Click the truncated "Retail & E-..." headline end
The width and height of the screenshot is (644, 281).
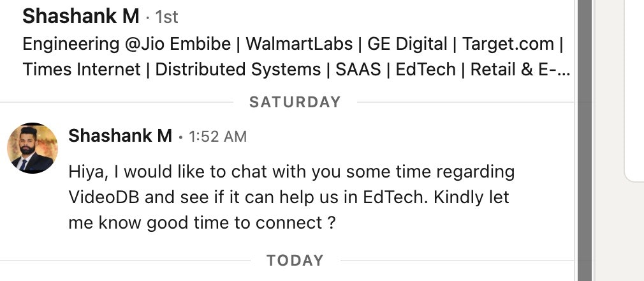point(520,69)
